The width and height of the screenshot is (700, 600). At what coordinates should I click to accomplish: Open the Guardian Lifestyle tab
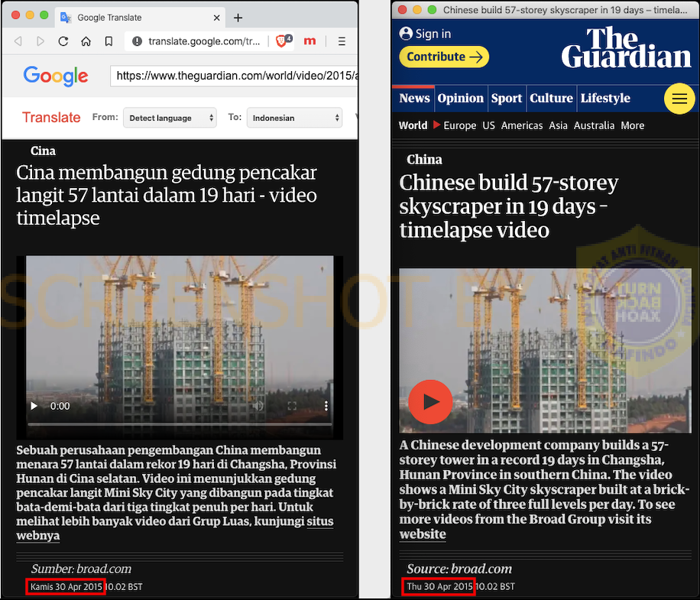(x=605, y=98)
